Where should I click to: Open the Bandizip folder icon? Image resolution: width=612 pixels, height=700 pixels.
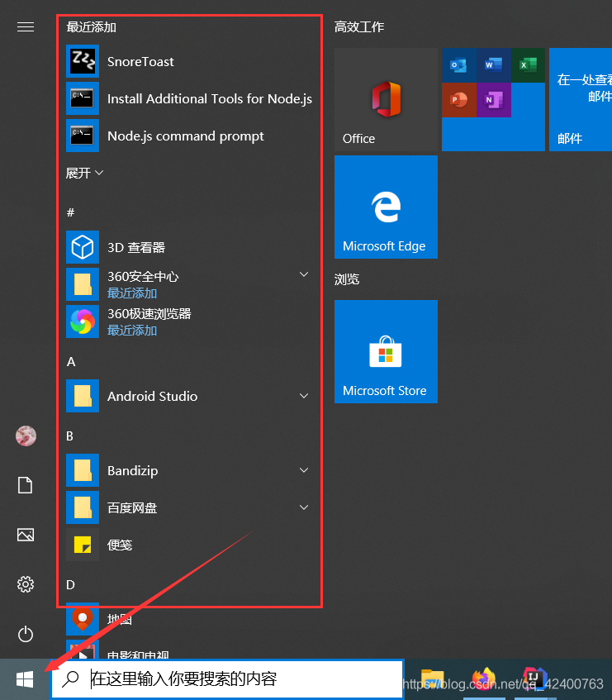pos(83,470)
